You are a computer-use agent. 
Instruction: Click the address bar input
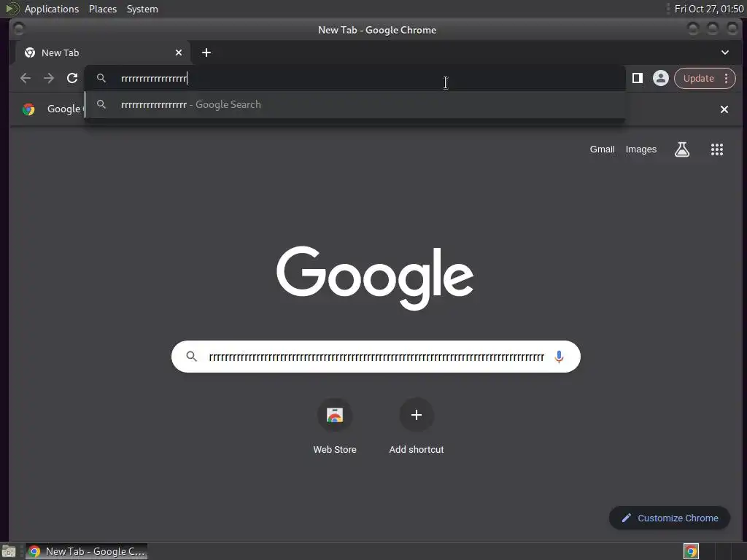(x=355, y=78)
